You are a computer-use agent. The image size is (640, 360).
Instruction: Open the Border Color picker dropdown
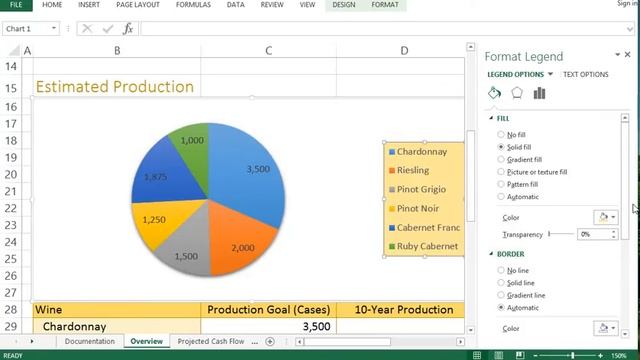pos(606,328)
